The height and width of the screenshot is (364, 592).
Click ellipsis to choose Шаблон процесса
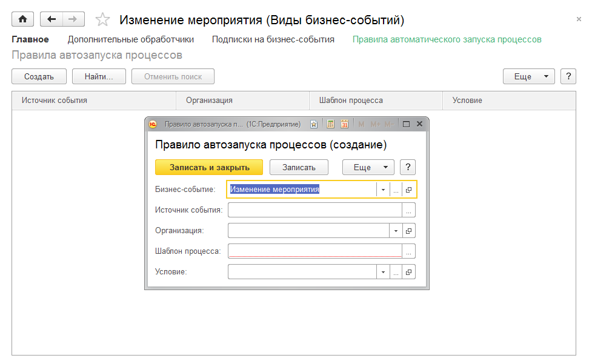tap(409, 251)
